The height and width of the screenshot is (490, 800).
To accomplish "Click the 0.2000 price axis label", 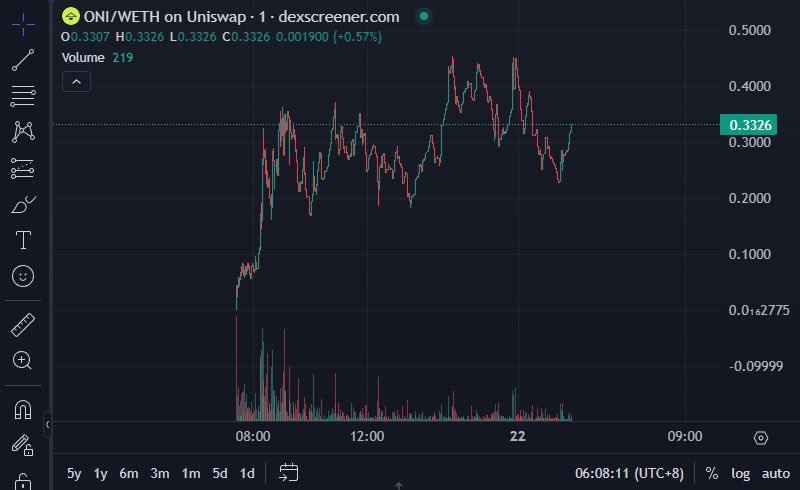I will click(749, 198).
